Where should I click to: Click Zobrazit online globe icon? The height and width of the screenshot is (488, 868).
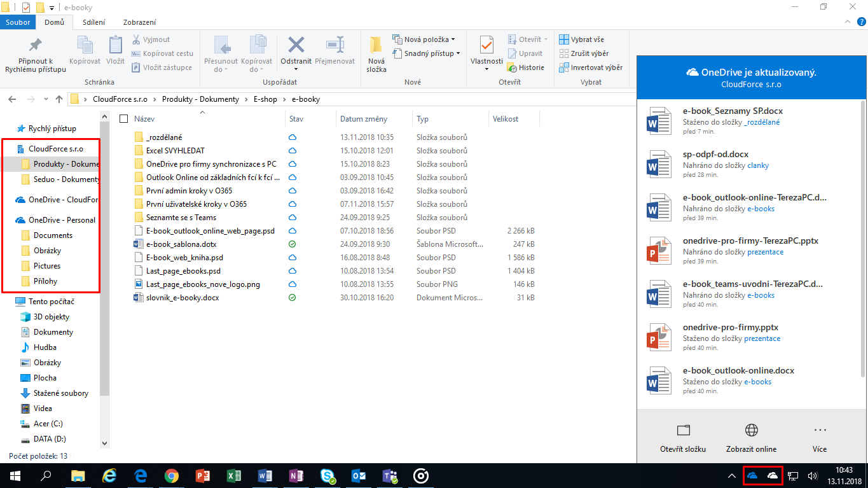[751, 430]
